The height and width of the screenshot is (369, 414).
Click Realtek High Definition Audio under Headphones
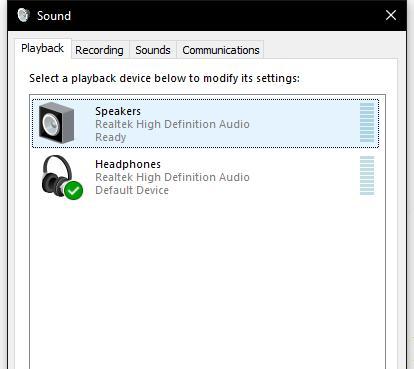click(x=172, y=177)
